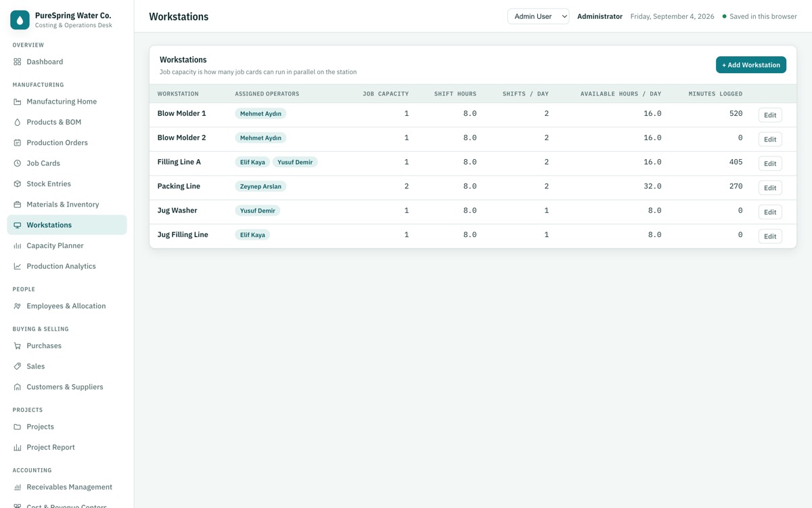
Task: Navigate to Production Orders
Action: pos(67,143)
